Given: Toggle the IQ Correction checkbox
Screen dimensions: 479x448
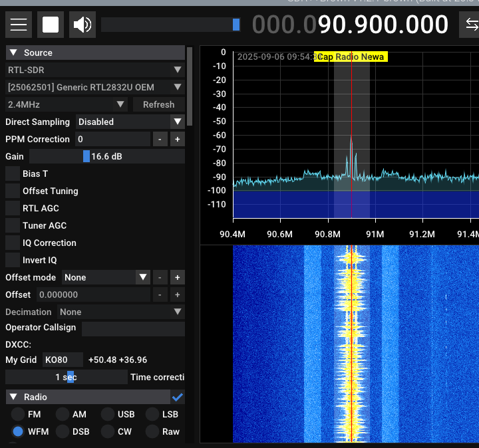Looking at the screenshot, I should click(12, 243).
